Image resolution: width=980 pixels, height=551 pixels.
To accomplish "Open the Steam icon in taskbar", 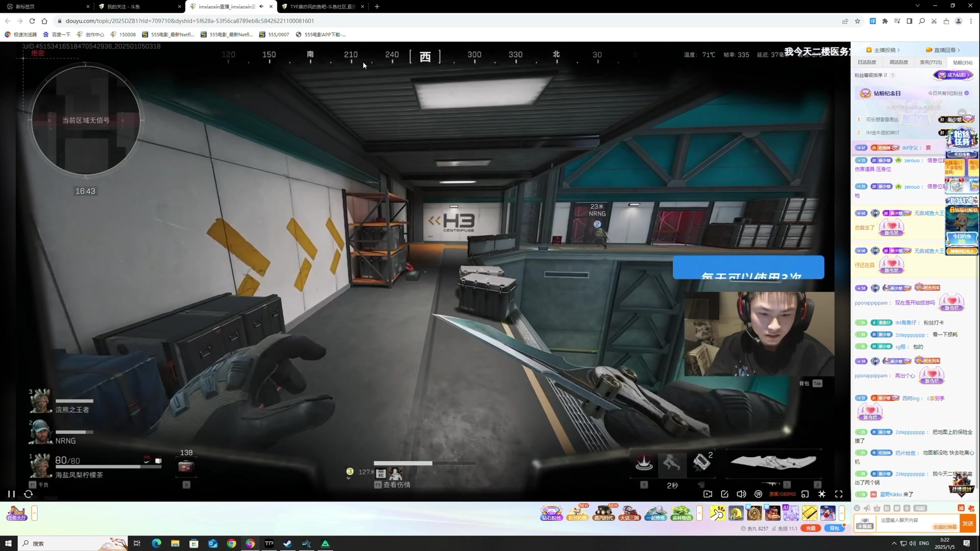I will pos(287,543).
